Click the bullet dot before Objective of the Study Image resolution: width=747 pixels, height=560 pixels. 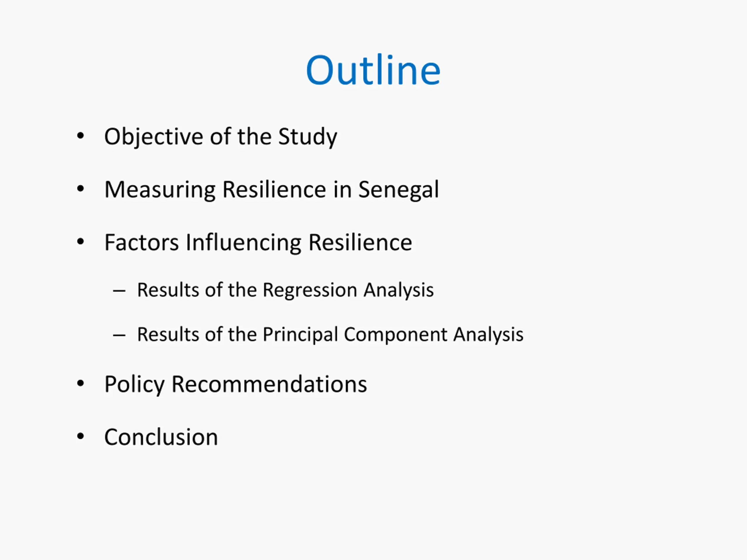click(x=80, y=136)
